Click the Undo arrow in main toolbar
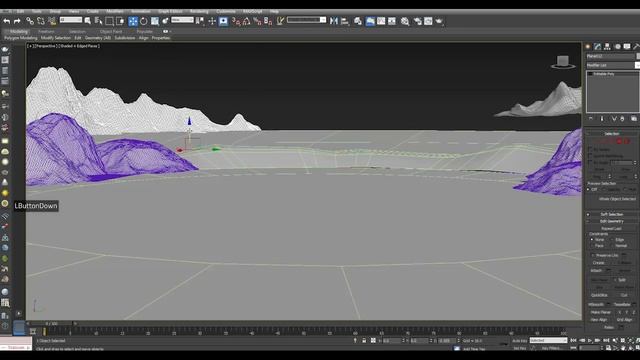Image resolution: width=640 pixels, height=360 pixels. click(x=7, y=21)
